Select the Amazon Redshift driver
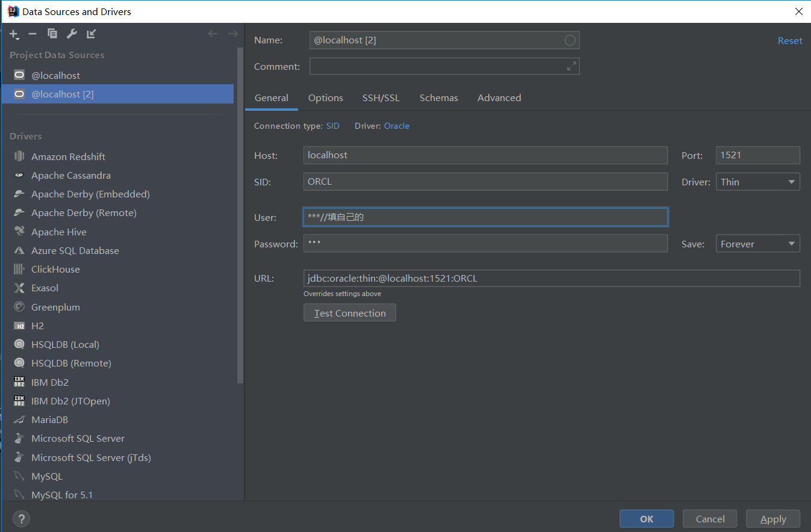Image resolution: width=811 pixels, height=532 pixels. [68, 156]
